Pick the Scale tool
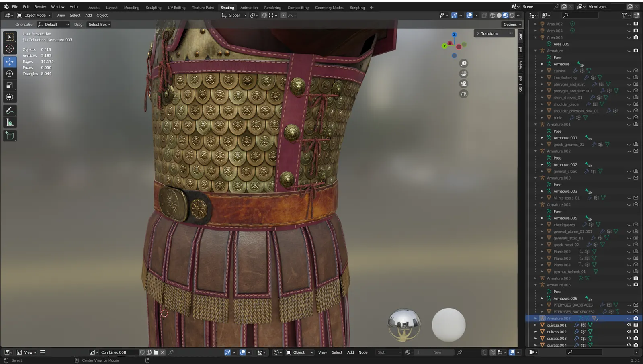This screenshot has width=643, height=364. (x=10, y=85)
